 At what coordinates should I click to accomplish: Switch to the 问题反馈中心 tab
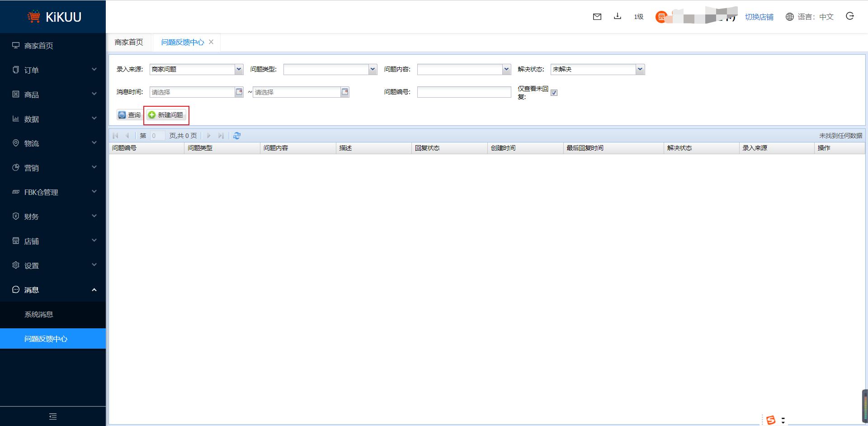pyautogui.click(x=183, y=42)
